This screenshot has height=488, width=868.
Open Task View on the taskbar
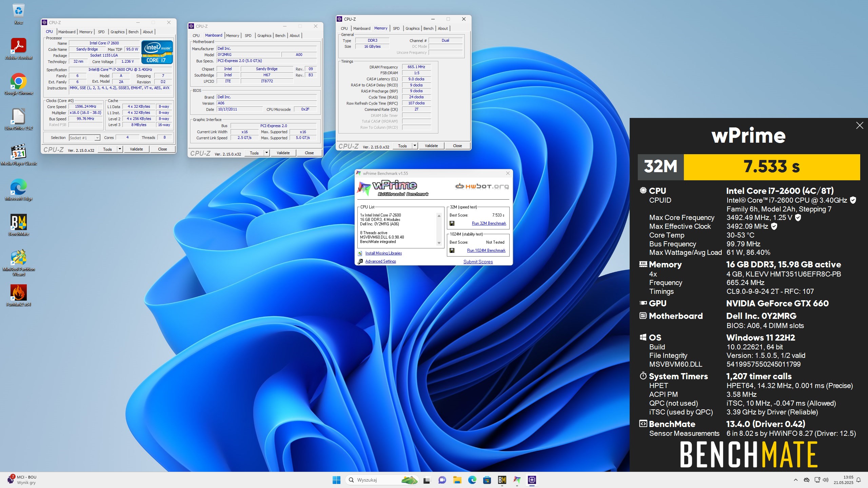pyautogui.click(x=427, y=480)
